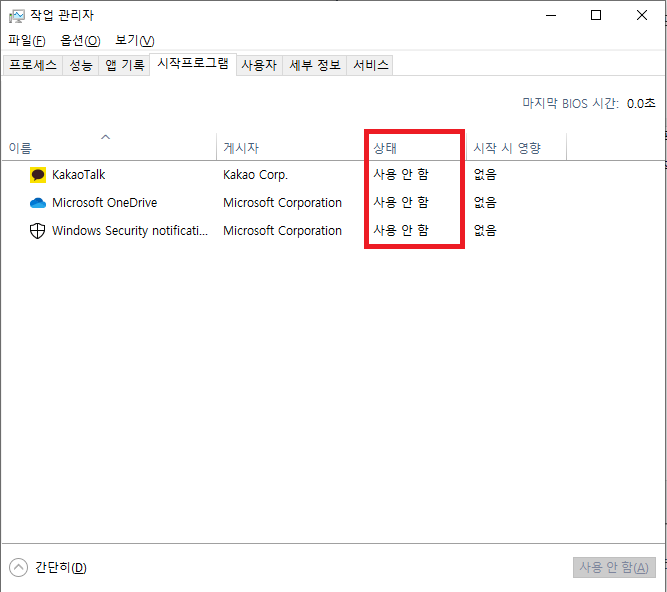667x592 pixels.
Task: Open the 보기(V) menu
Action: (x=135, y=41)
